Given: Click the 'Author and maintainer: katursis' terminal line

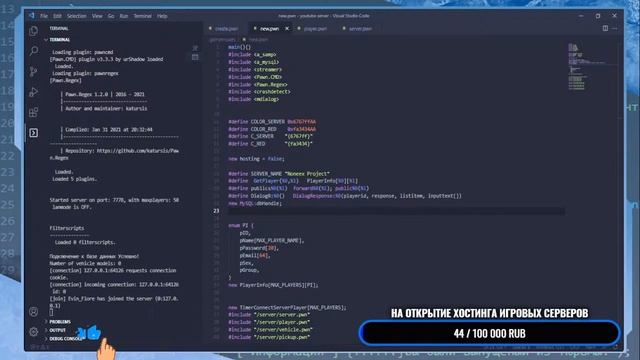Looking at the screenshot, I should pyautogui.click(x=106, y=109).
